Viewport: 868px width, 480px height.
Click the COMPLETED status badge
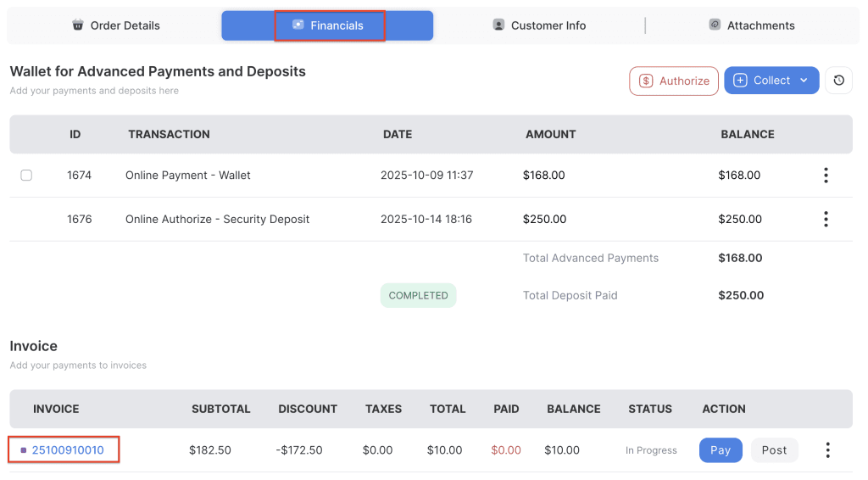coord(418,296)
